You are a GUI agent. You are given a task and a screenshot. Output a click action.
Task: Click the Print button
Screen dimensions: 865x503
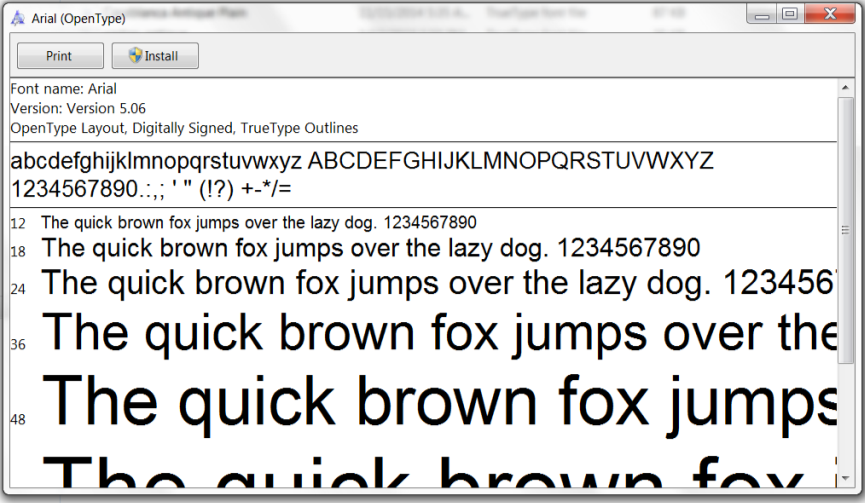point(60,56)
